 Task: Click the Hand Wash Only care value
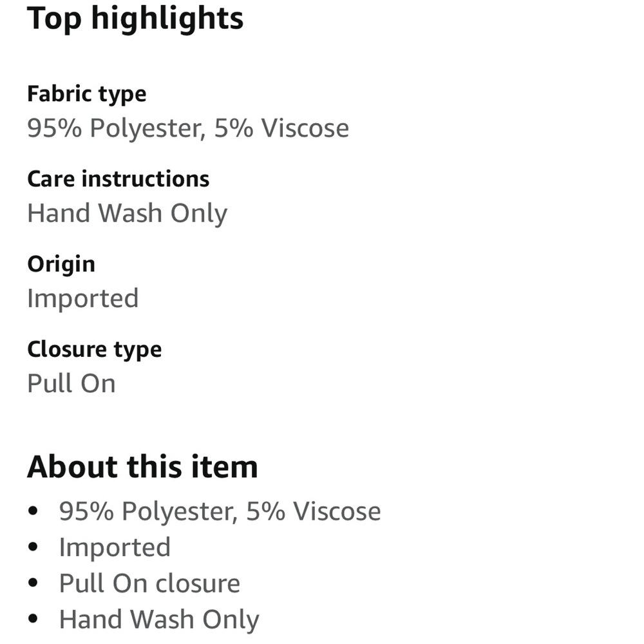click(128, 214)
